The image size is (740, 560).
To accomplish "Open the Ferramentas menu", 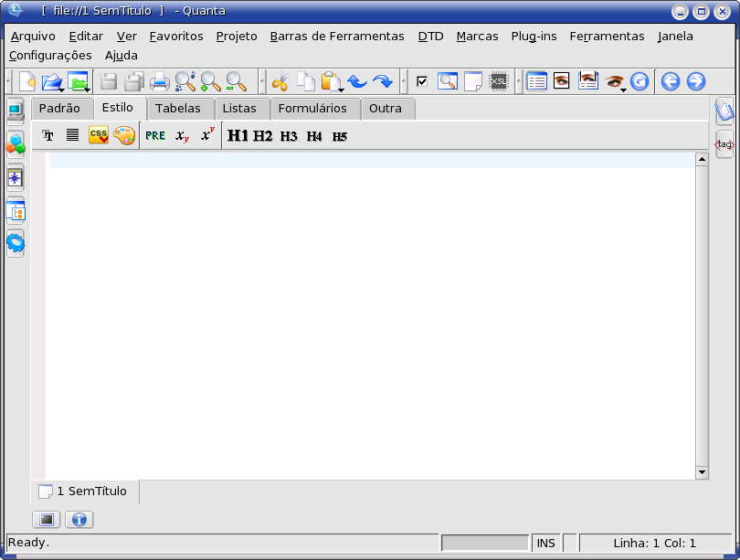I will [607, 37].
